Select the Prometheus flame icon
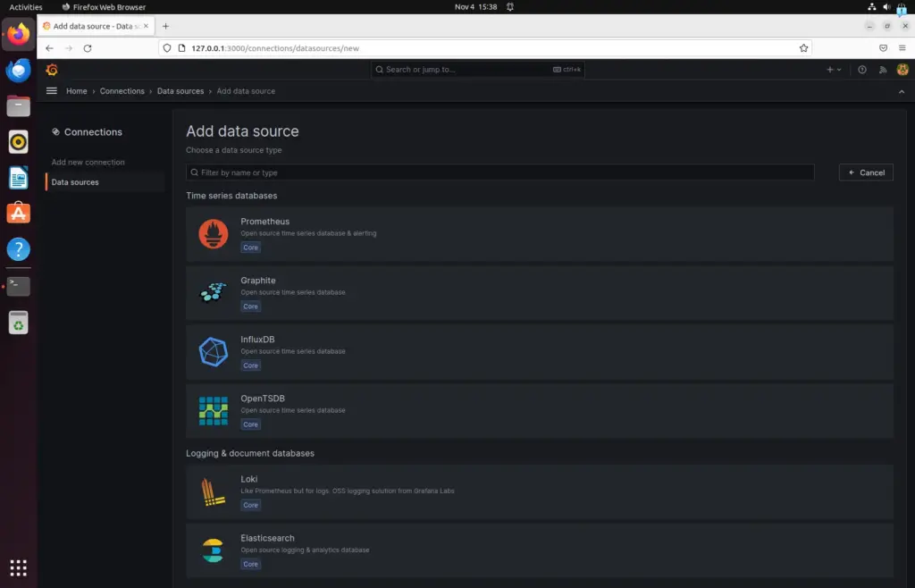The width and height of the screenshot is (915, 588). click(x=213, y=234)
